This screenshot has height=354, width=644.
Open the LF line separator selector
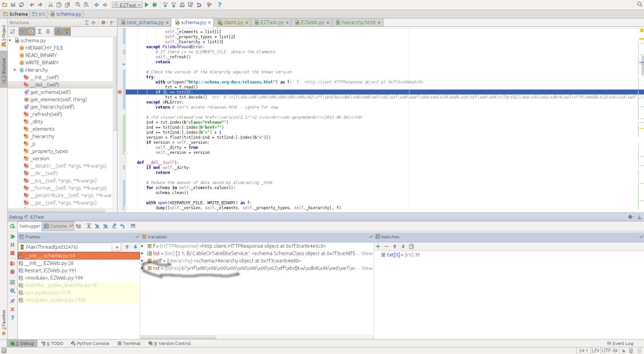(x=596, y=350)
